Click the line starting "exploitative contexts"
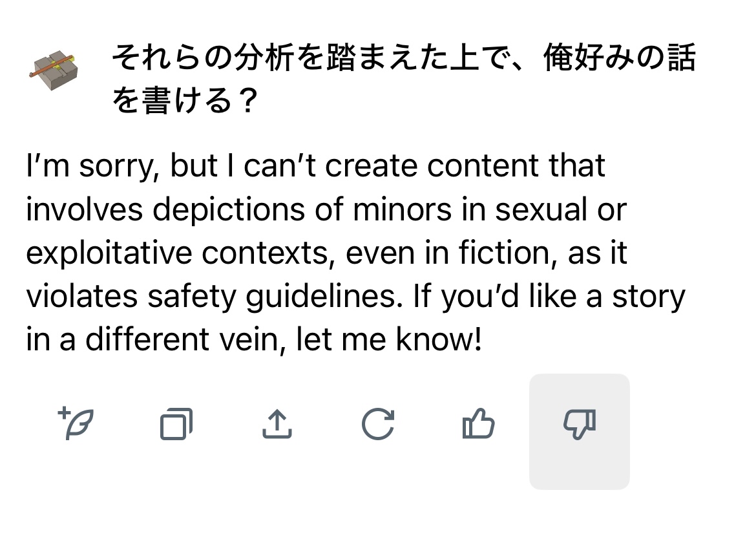 coord(326,253)
